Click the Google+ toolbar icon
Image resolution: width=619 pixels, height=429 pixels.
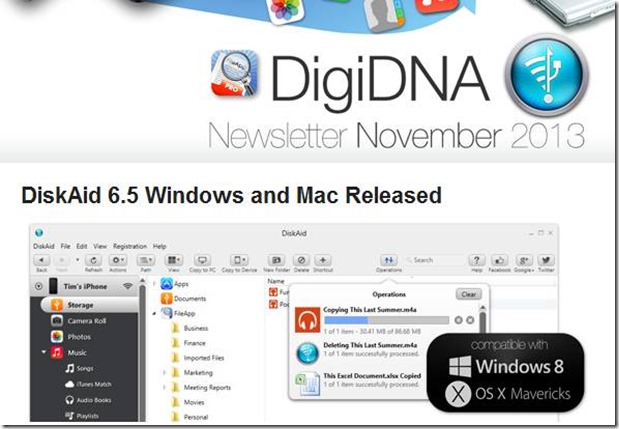[x=523, y=260]
